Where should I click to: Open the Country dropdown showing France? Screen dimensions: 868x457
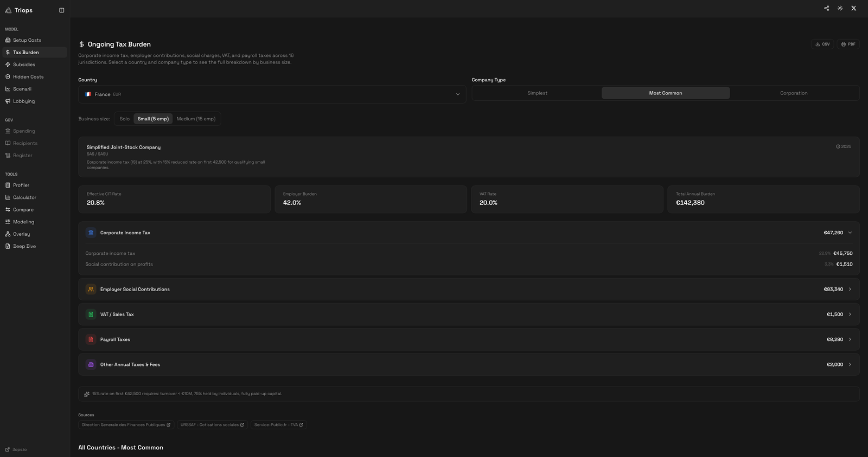coord(272,94)
